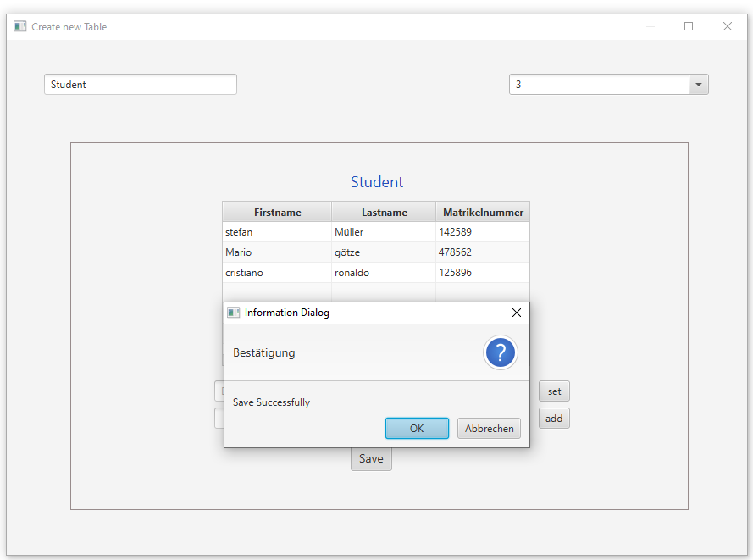Select the cristiano ronaldo table row
753x560 pixels.
tap(276, 272)
